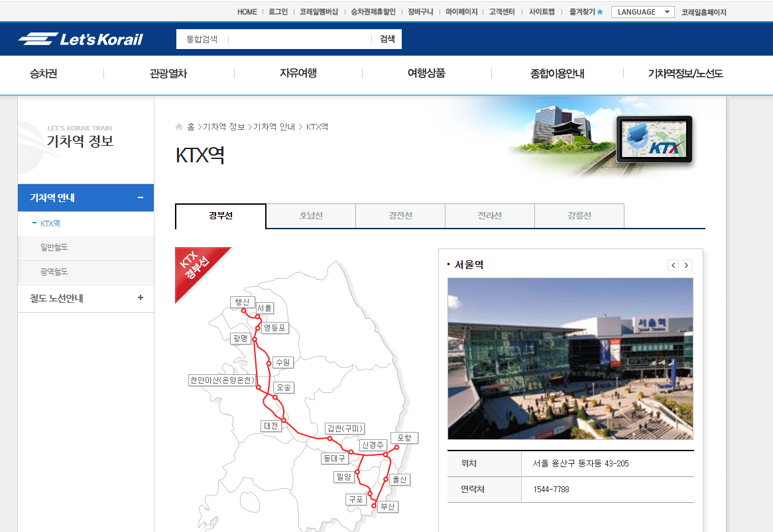Viewport: 773px width, 532px height.
Task: Open the 마이페이지 link
Action: pyautogui.click(x=461, y=12)
